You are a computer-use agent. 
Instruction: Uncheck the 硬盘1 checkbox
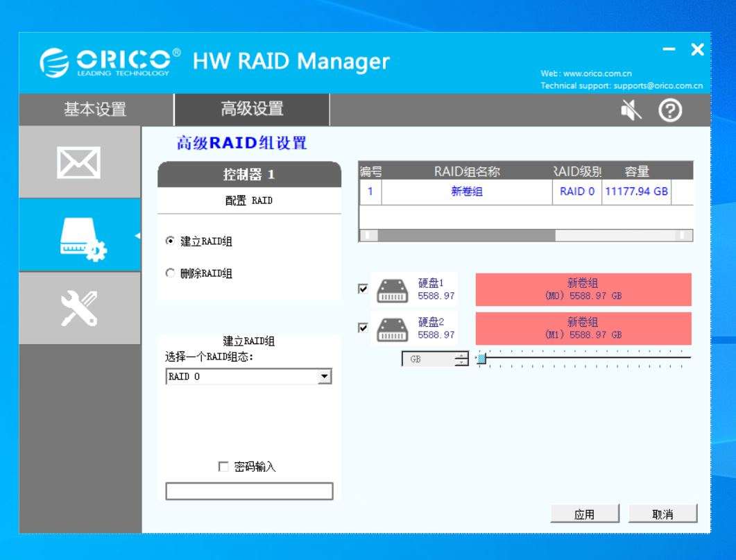point(363,288)
